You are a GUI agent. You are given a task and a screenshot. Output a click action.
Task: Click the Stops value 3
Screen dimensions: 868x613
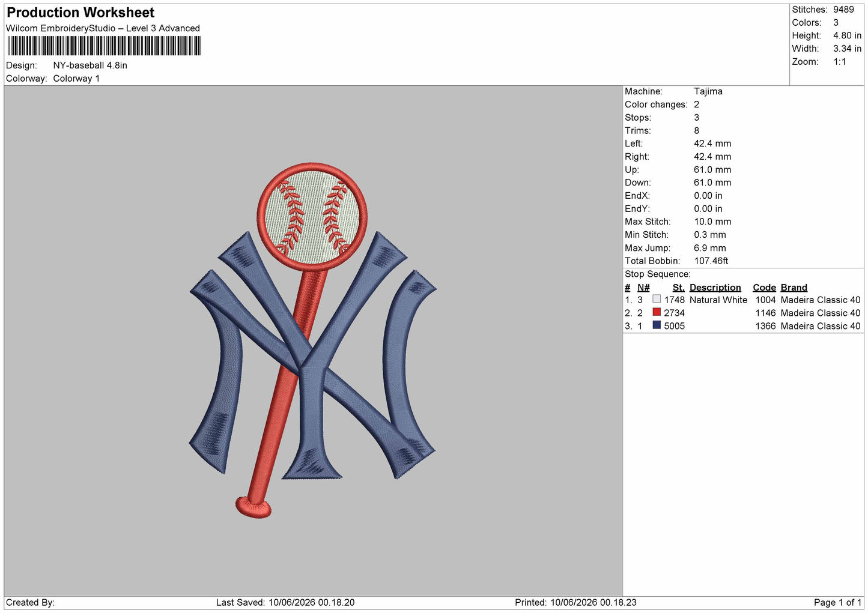coord(697,118)
